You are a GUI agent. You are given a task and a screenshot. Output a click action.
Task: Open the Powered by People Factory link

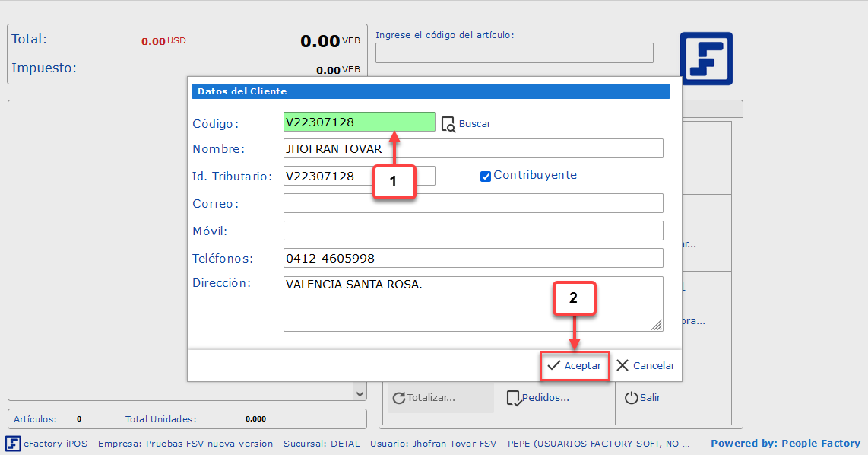point(785,444)
